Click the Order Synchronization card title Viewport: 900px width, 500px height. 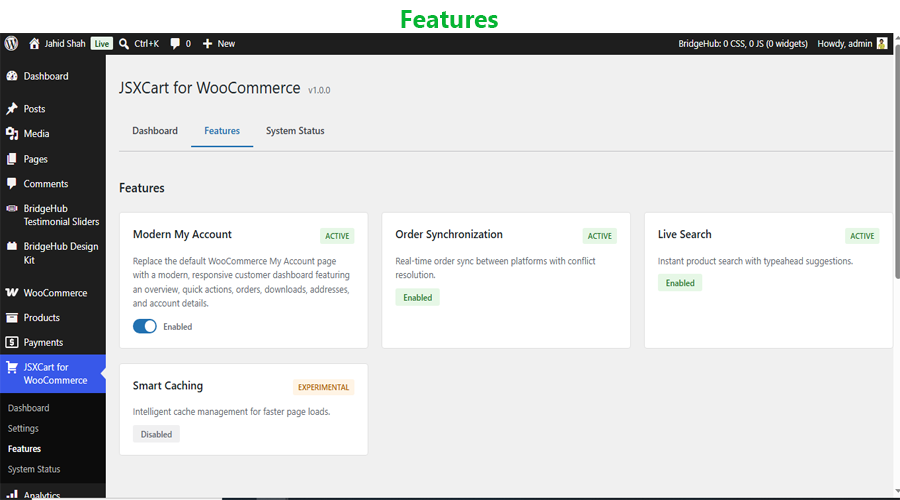[449, 234]
